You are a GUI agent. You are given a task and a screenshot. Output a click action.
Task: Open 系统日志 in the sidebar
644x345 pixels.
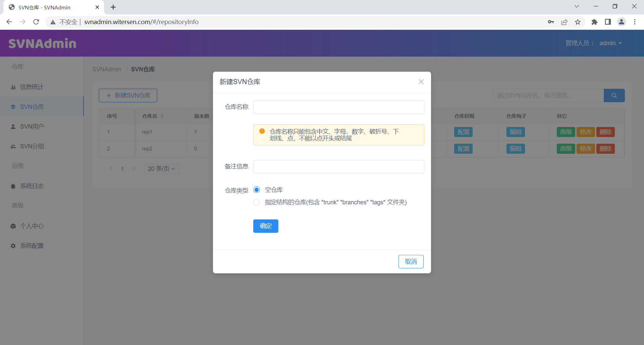coord(42,186)
